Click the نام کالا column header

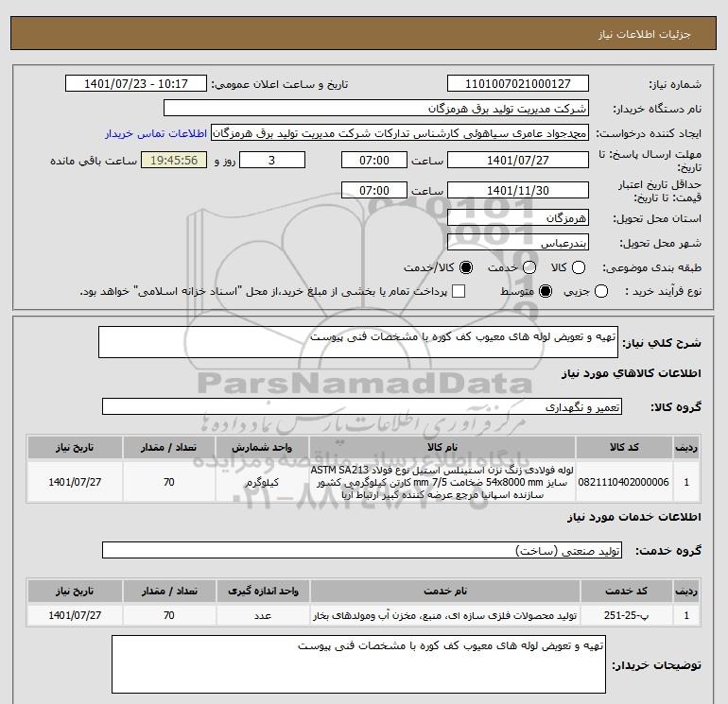(x=442, y=447)
